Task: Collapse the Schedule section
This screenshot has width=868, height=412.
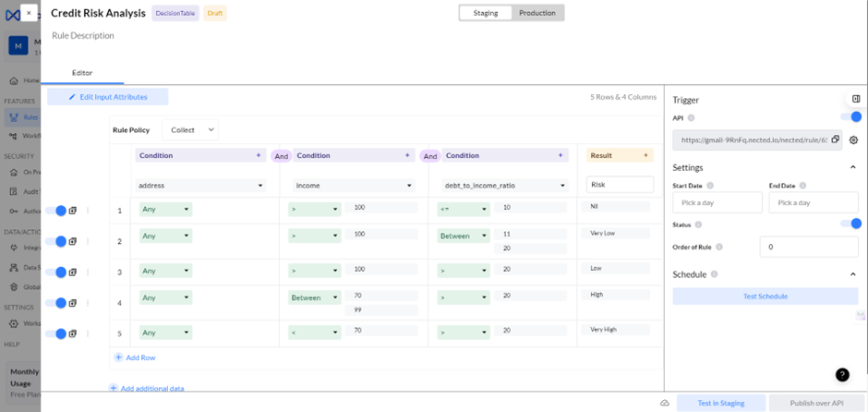Action: click(853, 274)
